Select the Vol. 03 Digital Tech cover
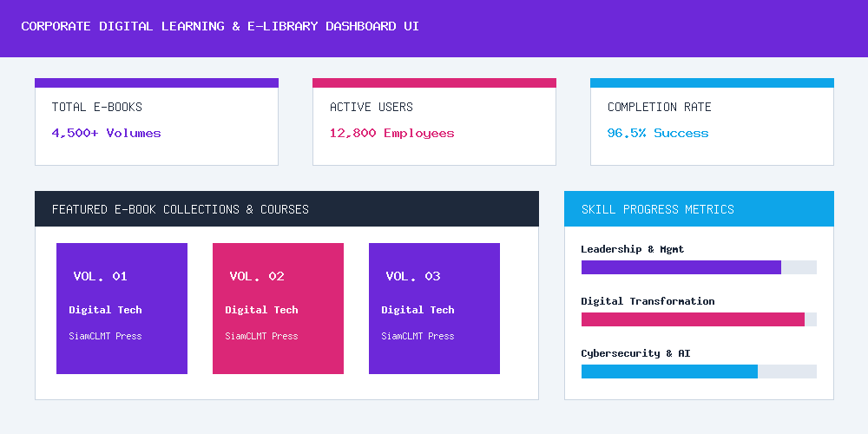 coord(435,308)
